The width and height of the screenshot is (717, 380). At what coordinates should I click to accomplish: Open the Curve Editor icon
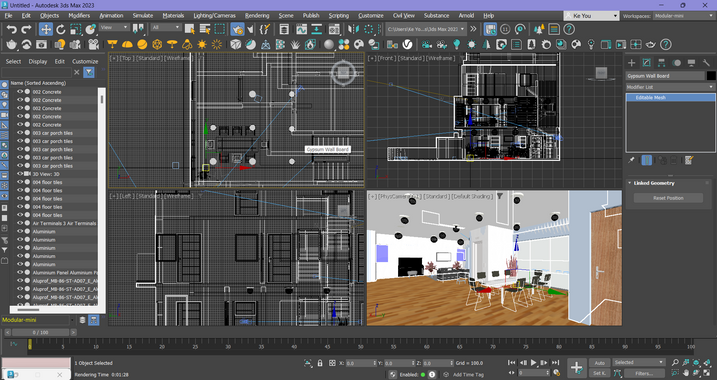301,30
